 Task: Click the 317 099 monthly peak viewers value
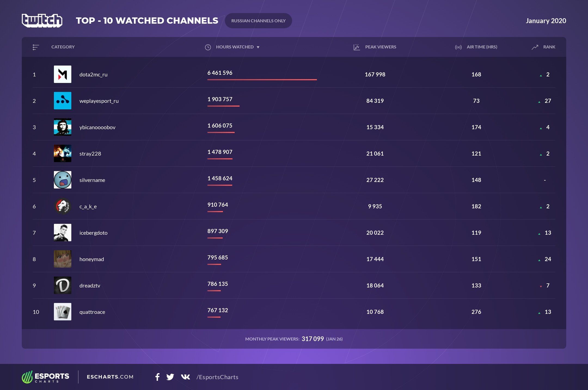313,339
